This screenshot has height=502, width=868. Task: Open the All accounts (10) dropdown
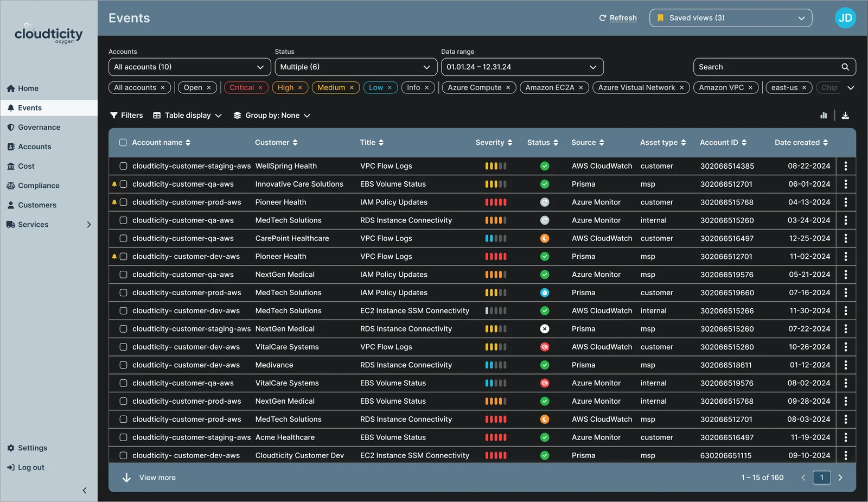pos(189,67)
